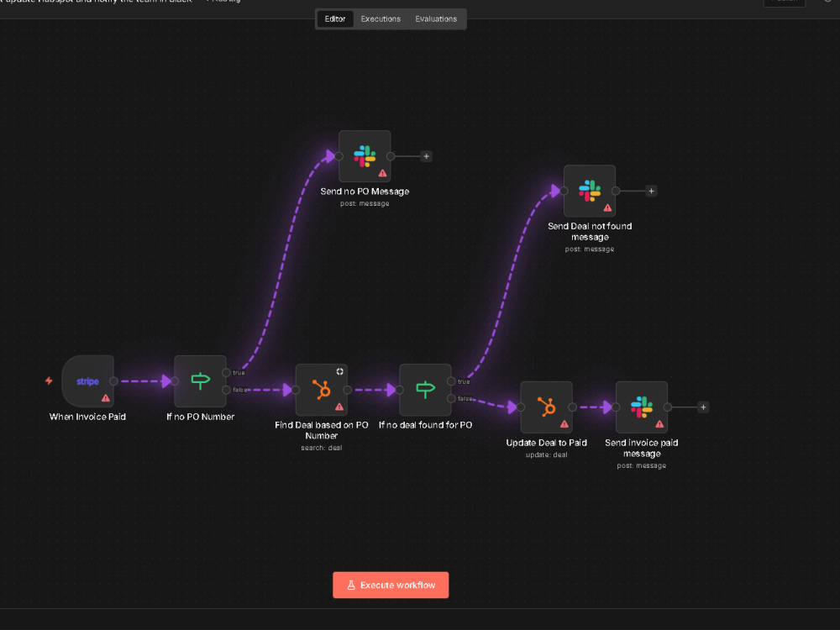Click the Execute workflow button

click(391, 585)
